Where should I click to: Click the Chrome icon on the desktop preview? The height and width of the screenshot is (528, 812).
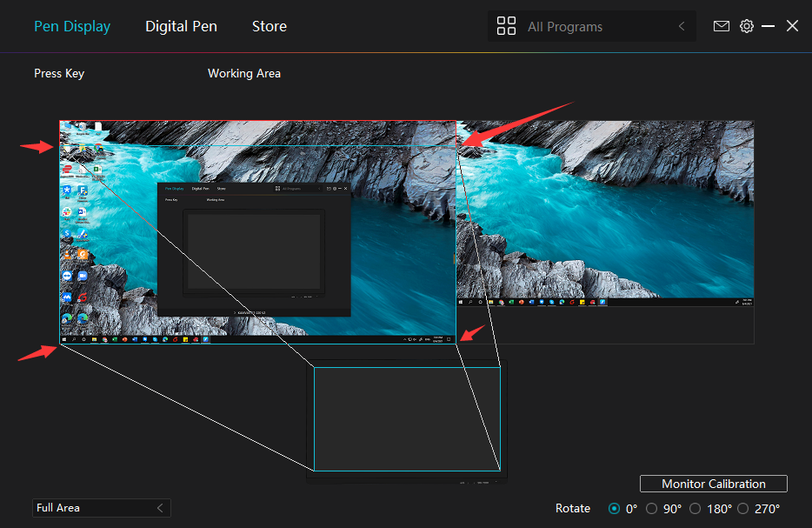pyautogui.click(x=98, y=149)
